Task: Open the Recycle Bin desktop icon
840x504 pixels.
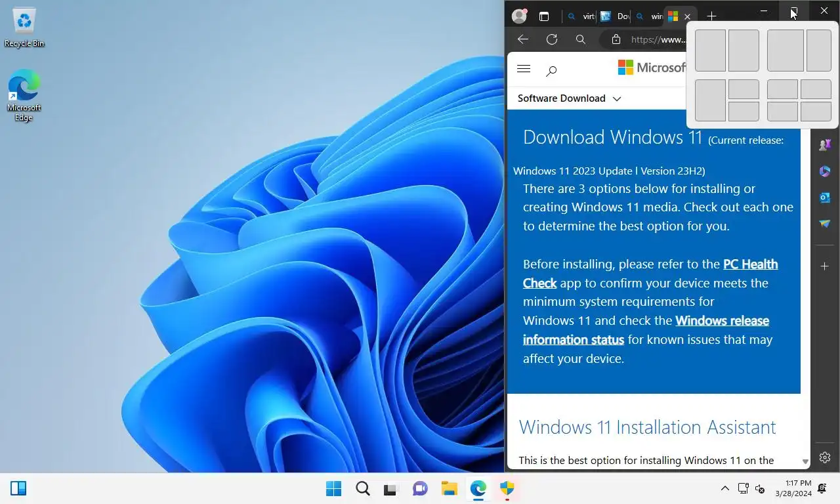Action: point(24,28)
